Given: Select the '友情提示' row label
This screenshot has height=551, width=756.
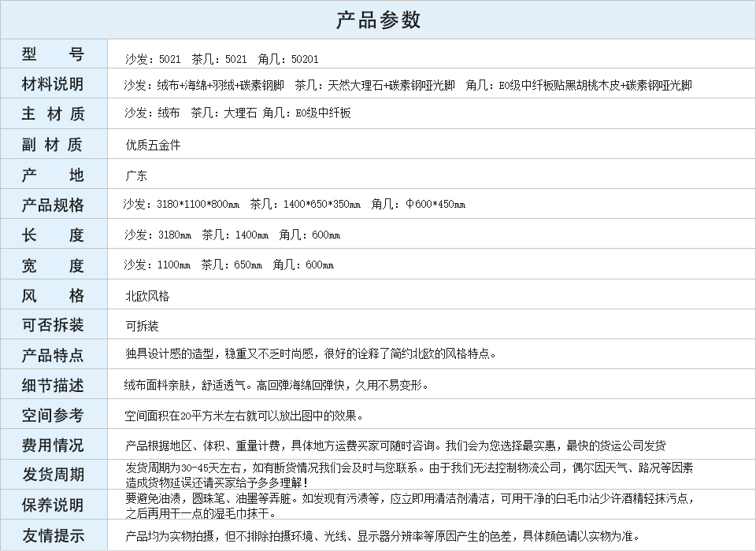Looking at the screenshot, I should [x=53, y=535].
